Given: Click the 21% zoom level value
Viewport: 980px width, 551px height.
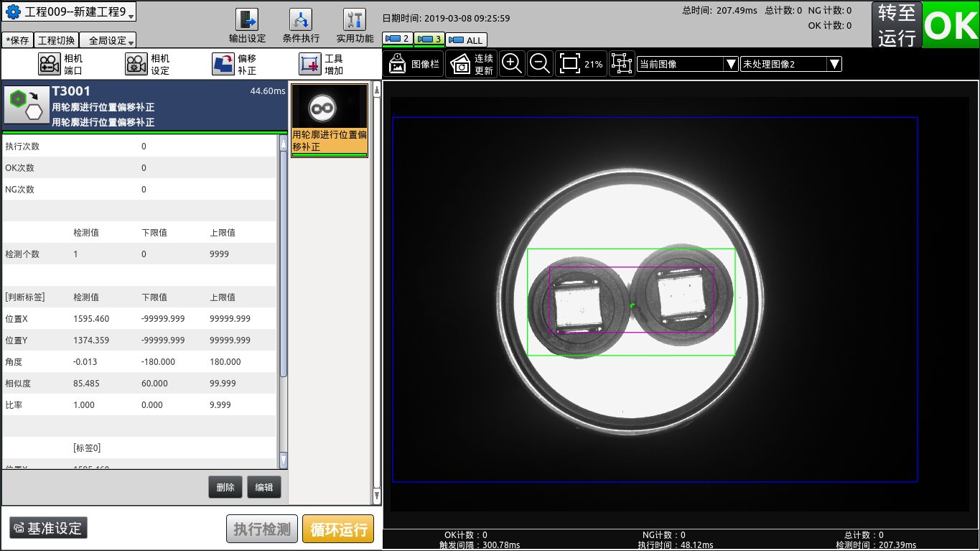Looking at the screenshot, I should pos(594,65).
